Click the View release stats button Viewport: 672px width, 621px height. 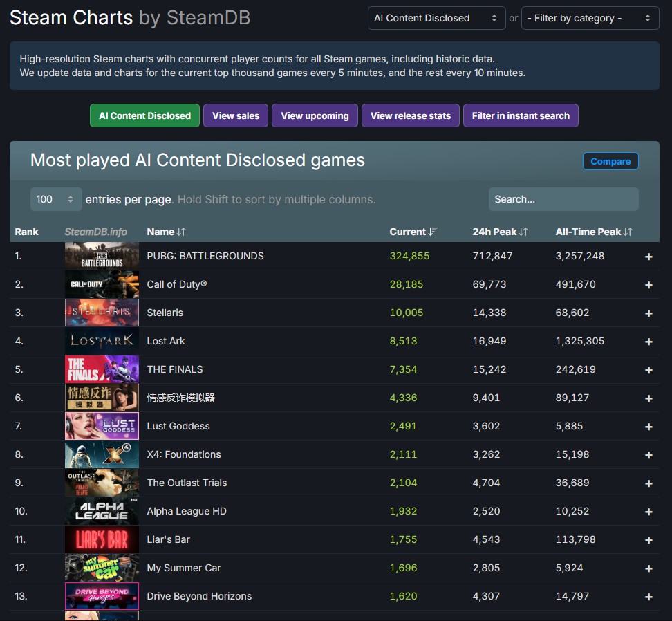click(x=411, y=115)
